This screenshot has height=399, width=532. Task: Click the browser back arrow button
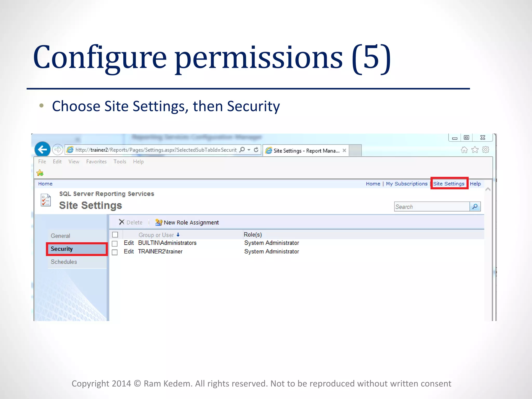tap(42, 149)
